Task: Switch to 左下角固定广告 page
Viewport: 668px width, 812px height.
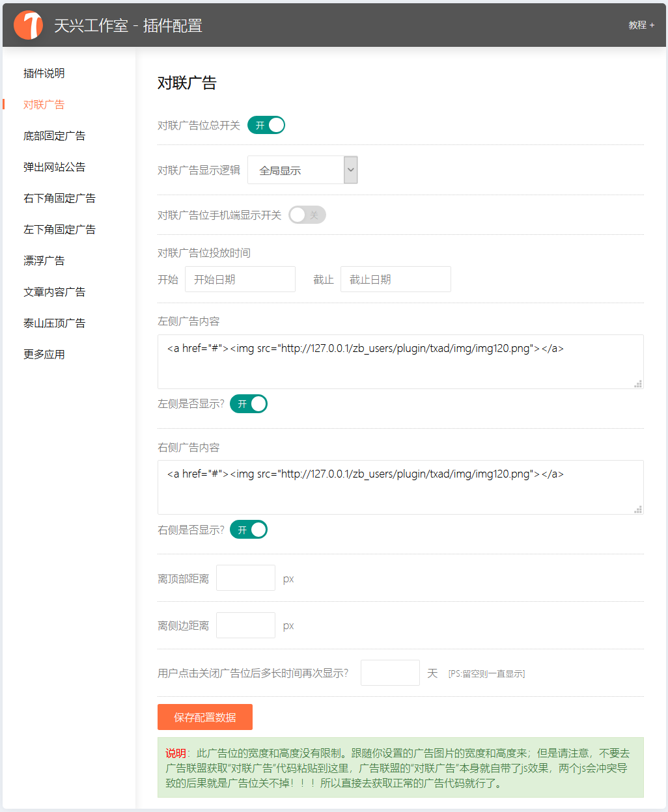Action: 60,230
